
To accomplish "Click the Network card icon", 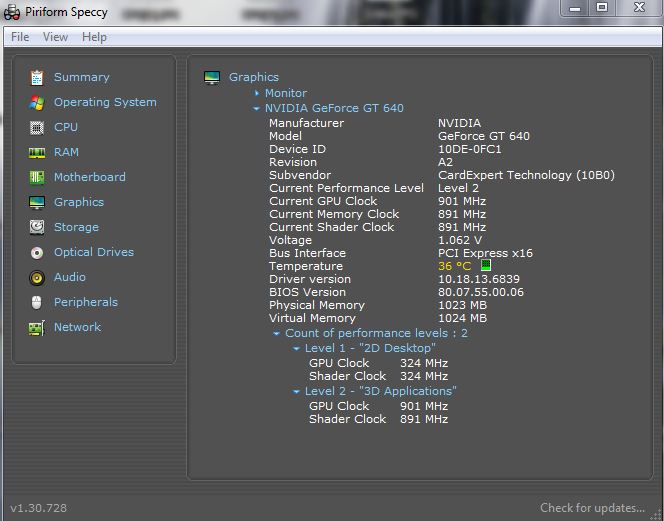I will pyautogui.click(x=37, y=328).
